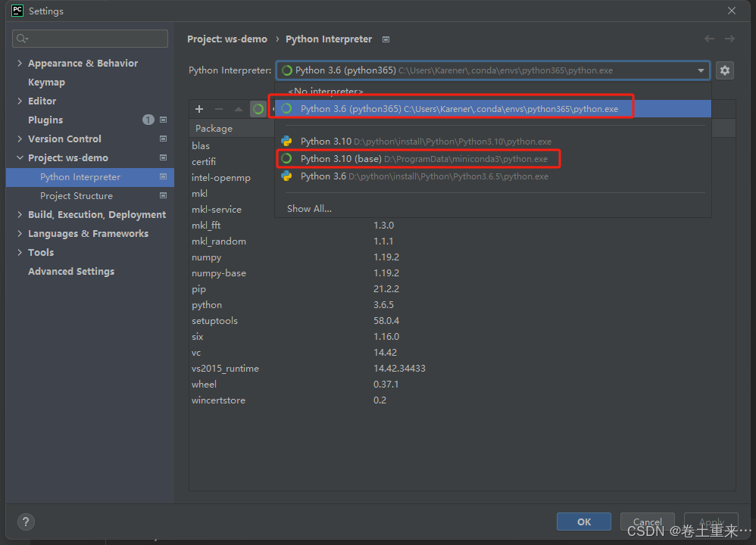
Task: Select the six package row
Action: [462, 336]
